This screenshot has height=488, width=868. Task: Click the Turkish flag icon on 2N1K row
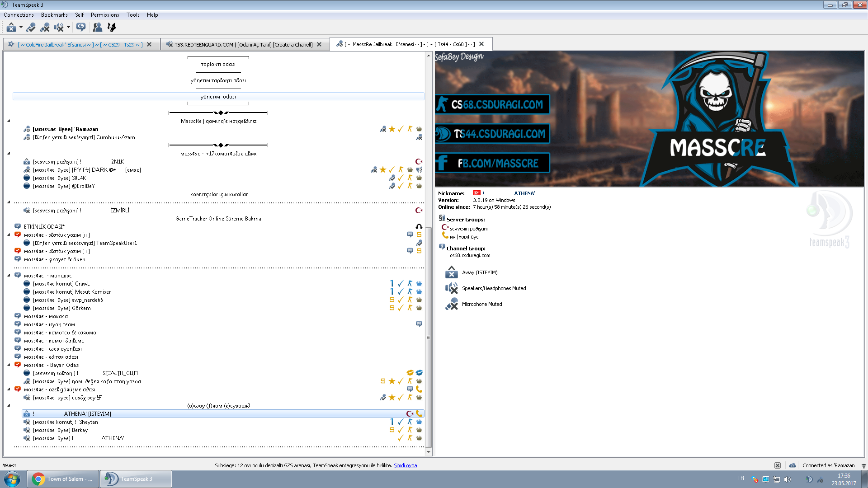419,162
